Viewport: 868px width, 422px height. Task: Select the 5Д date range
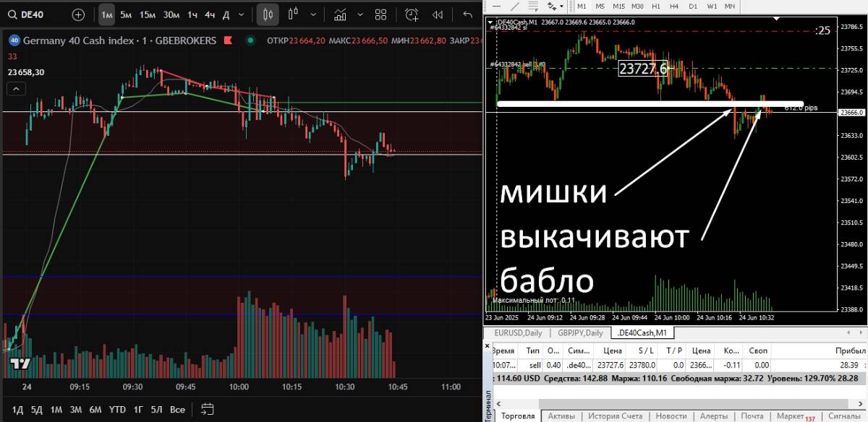(x=37, y=409)
